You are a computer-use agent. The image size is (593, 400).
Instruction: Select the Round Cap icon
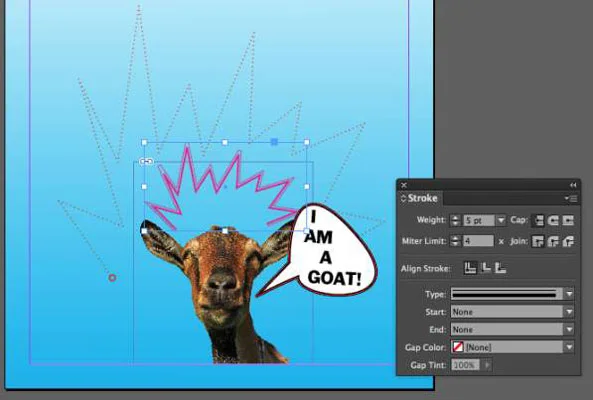click(x=553, y=220)
